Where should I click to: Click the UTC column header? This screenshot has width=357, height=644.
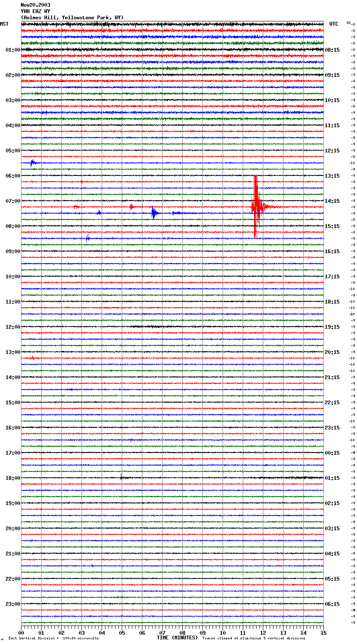pos(333,24)
